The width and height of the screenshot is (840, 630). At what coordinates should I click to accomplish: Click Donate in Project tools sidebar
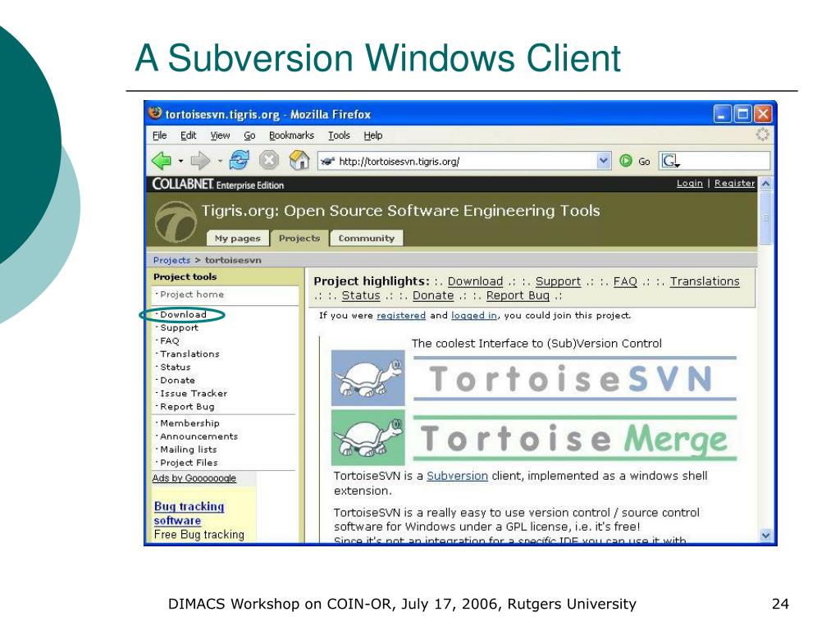(177, 381)
